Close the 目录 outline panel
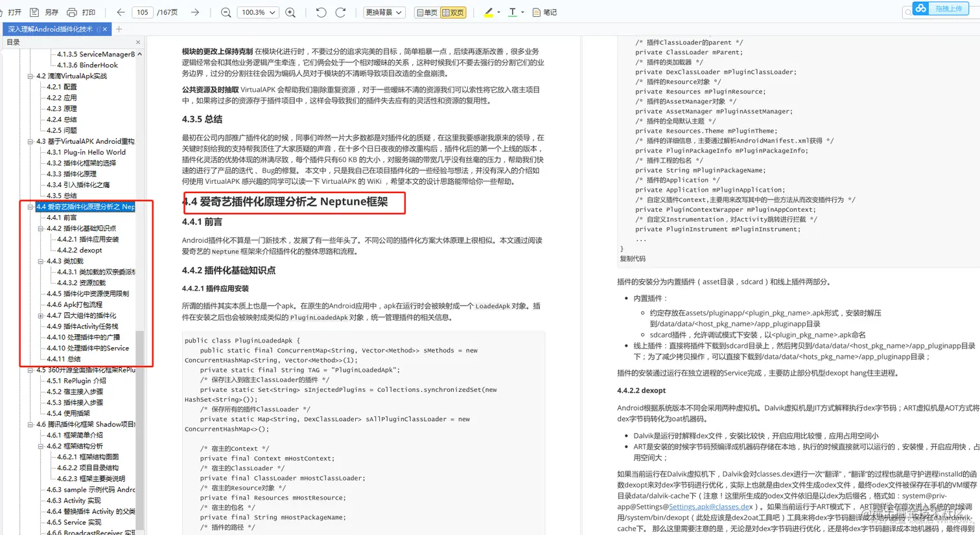Viewport: 980px width, 535px height. [x=138, y=42]
